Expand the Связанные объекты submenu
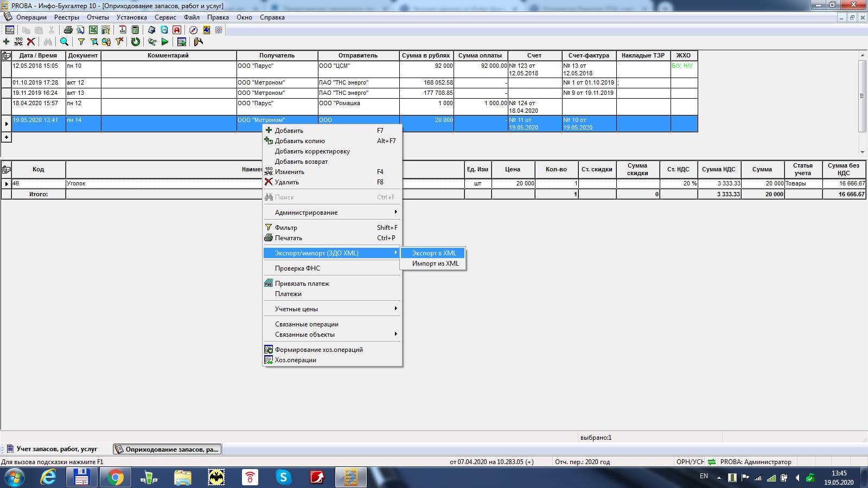Image resolution: width=868 pixels, height=488 pixels. click(x=332, y=335)
